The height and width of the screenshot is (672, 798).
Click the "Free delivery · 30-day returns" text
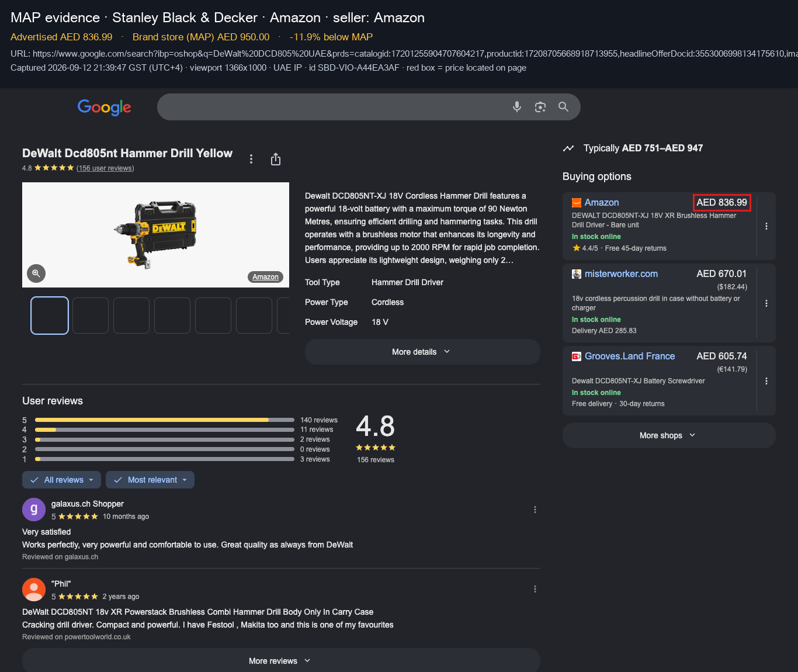(618, 404)
